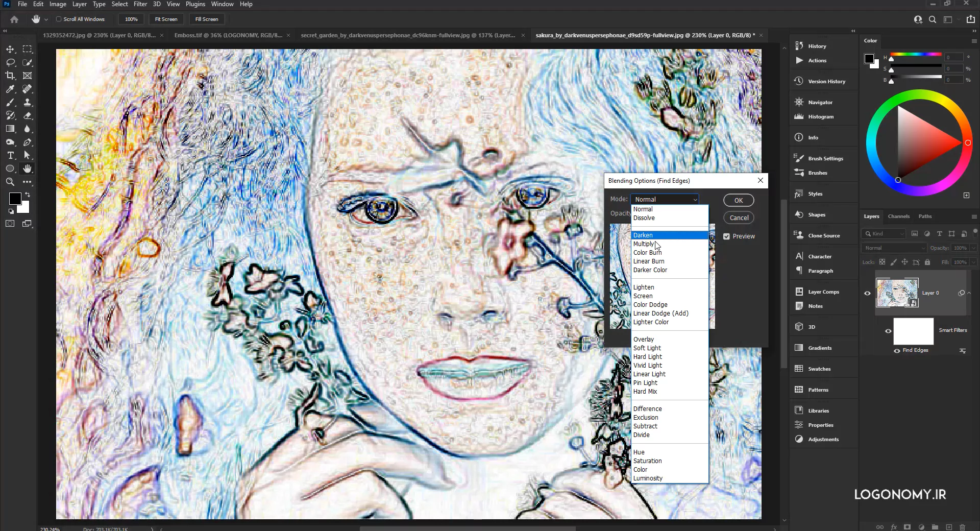Open the Filter menu
Viewport: 980px width, 531px height.
pos(140,4)
